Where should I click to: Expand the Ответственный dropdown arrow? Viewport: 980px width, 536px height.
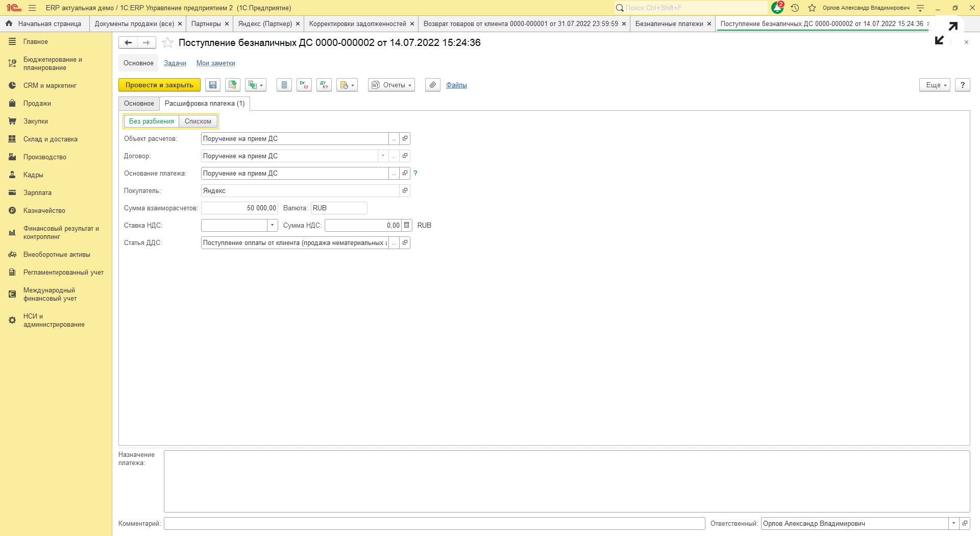click(x=953, y=523)
